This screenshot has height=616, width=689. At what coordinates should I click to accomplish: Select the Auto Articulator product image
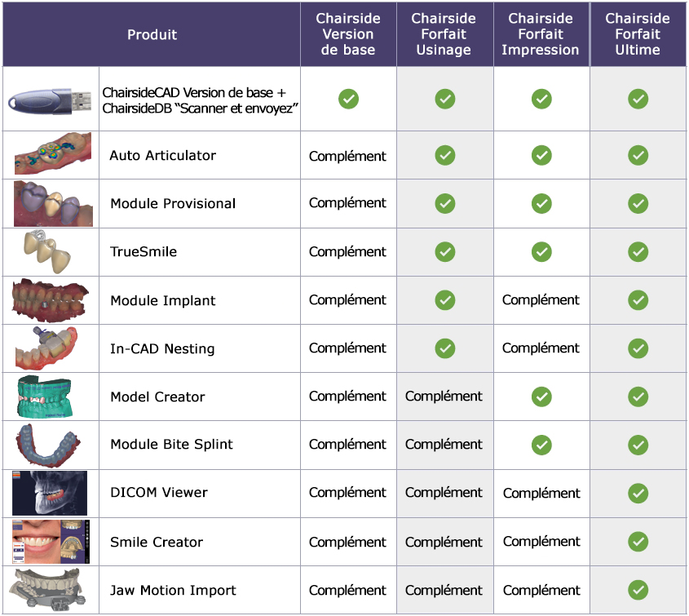[x=53, y=153]
